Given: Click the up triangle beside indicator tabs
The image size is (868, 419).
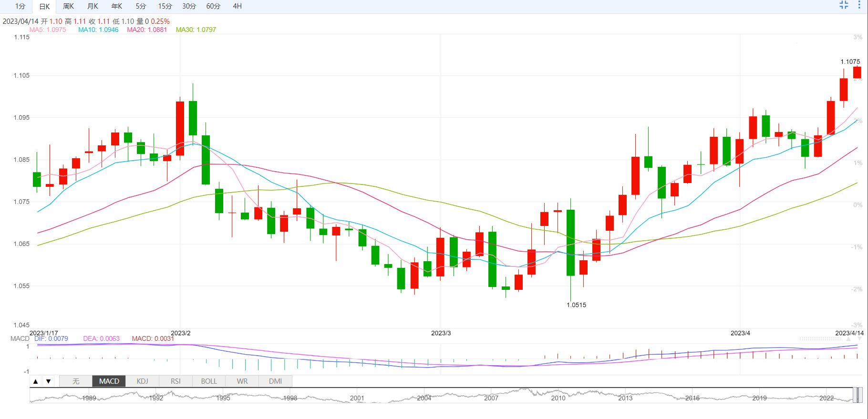Looking at the screenshot, I should (x=35, y=381).
